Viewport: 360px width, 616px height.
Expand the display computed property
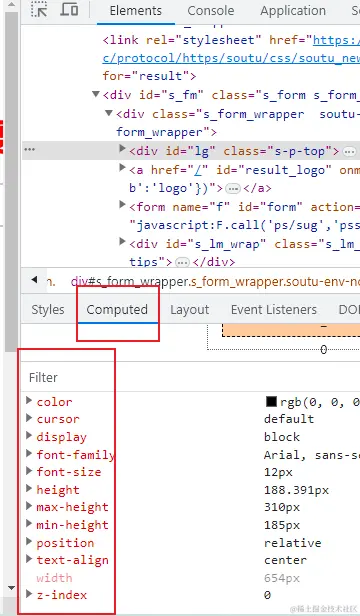click(x=29, y=436)
